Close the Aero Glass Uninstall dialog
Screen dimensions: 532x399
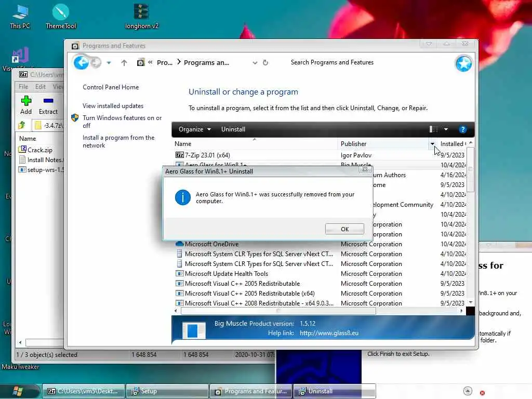[x=365, y=169]
